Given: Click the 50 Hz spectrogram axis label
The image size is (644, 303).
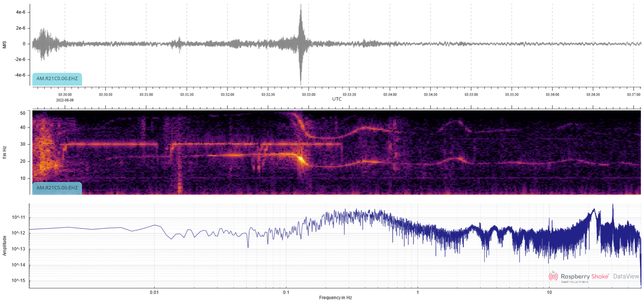Looking at the screenshot, I should [x=23, y=113].
